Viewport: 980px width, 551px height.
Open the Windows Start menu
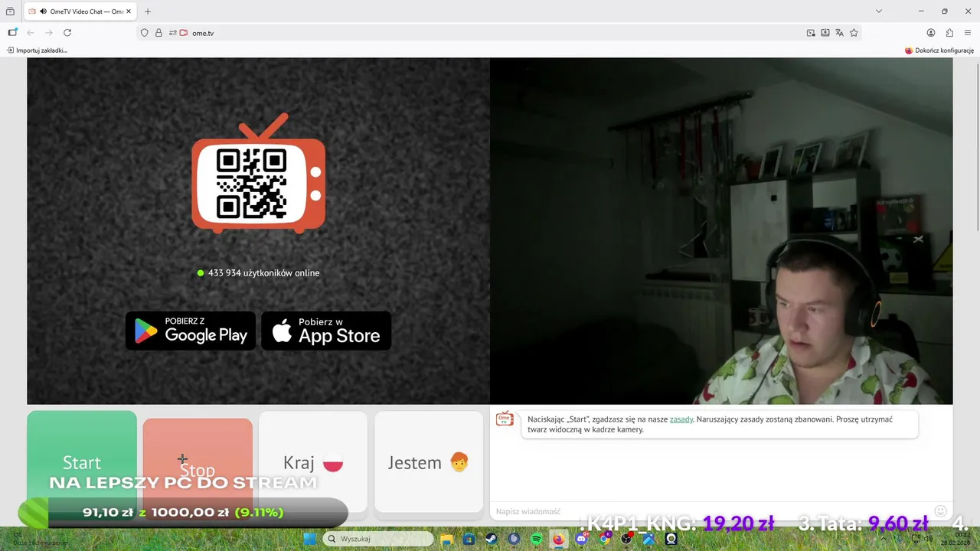click(309, 539)
